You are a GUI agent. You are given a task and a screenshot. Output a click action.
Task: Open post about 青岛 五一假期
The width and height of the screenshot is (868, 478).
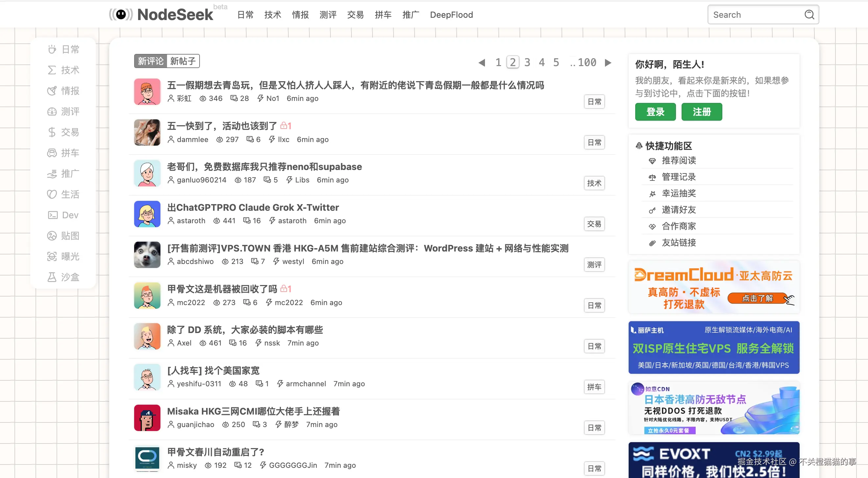tap(355, 85)
